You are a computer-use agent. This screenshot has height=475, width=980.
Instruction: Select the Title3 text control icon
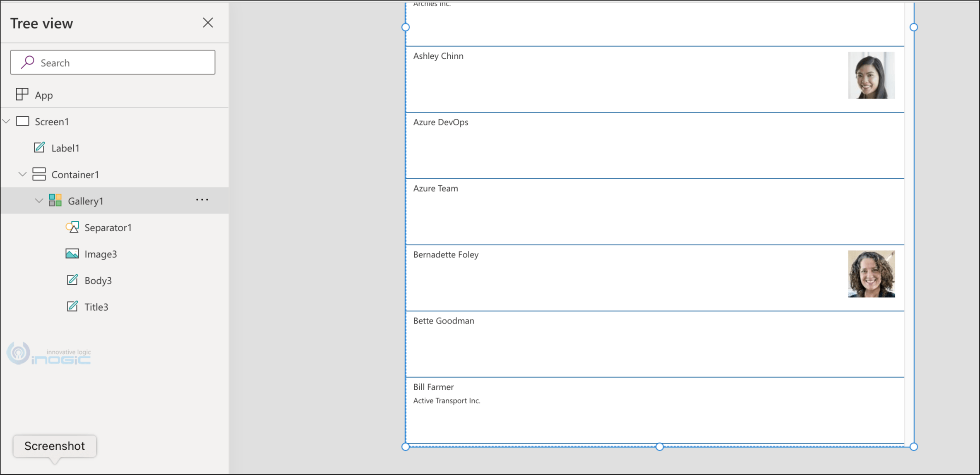coord(73,306)
